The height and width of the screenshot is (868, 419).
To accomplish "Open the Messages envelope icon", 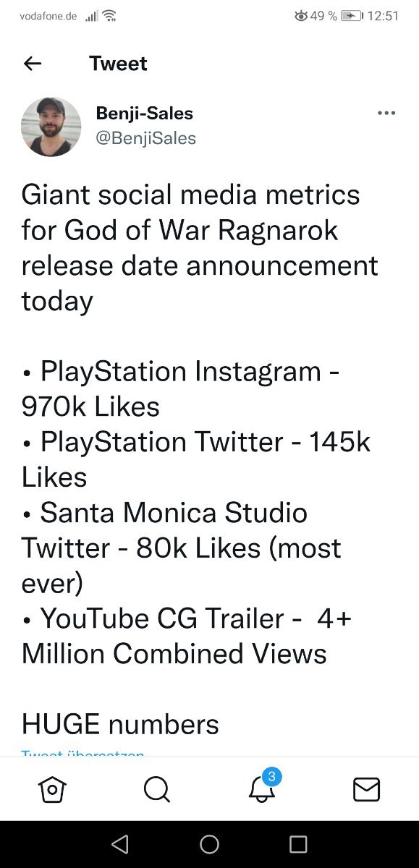I will (367, 789).
